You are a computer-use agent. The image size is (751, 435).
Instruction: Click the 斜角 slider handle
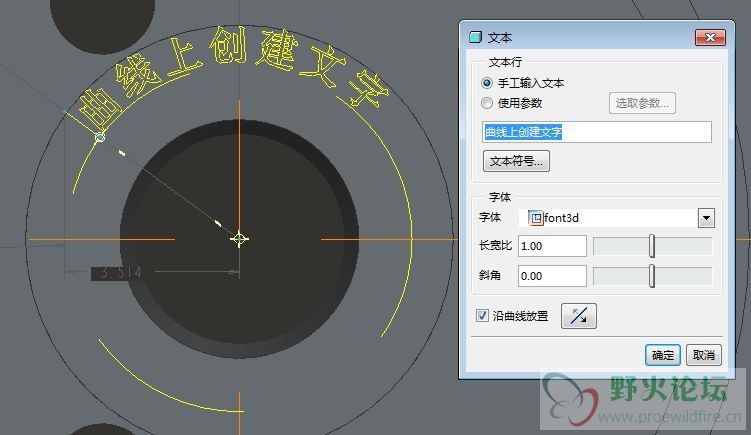(652, 276)
